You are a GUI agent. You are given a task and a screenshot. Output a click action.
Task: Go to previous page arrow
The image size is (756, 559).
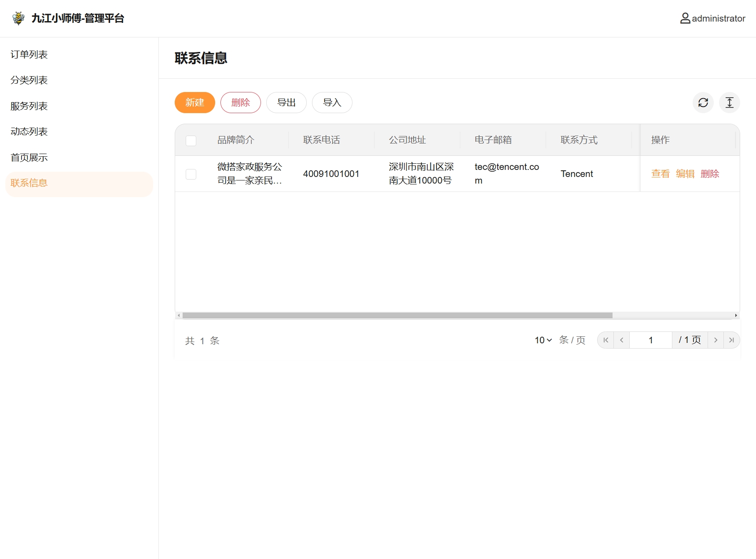coord(621,340)
